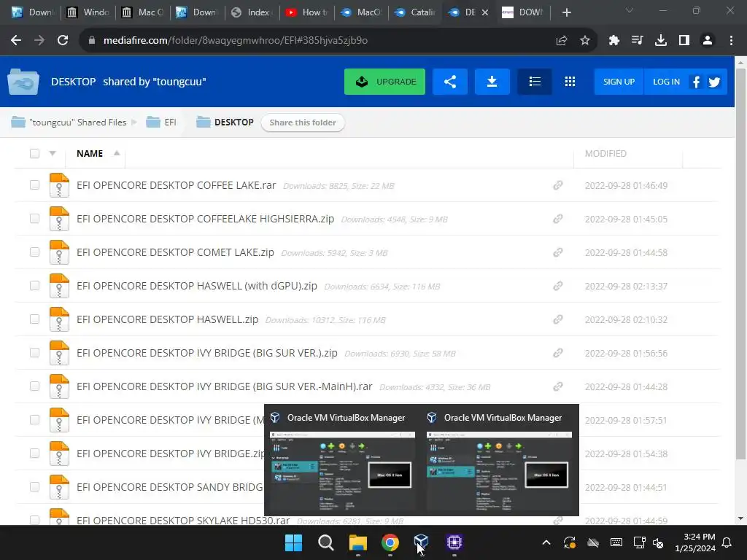
Task: Click the Facebook login icon
Action: 696,82
